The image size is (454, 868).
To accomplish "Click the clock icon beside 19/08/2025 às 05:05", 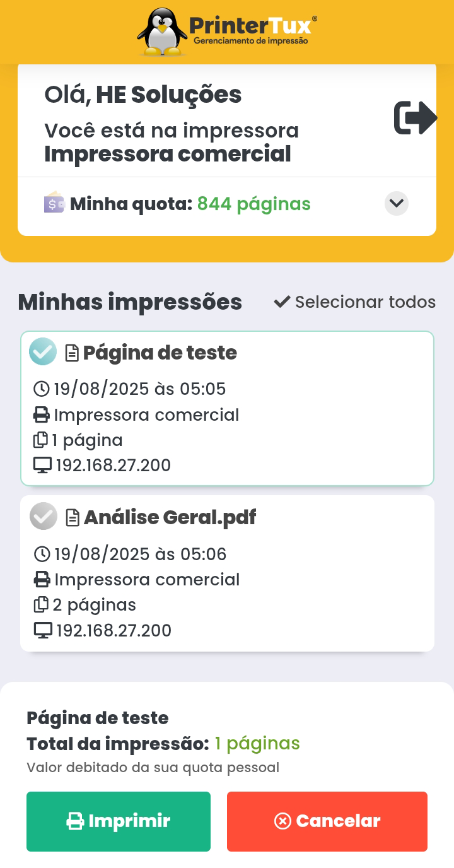I will click(42, 389).
